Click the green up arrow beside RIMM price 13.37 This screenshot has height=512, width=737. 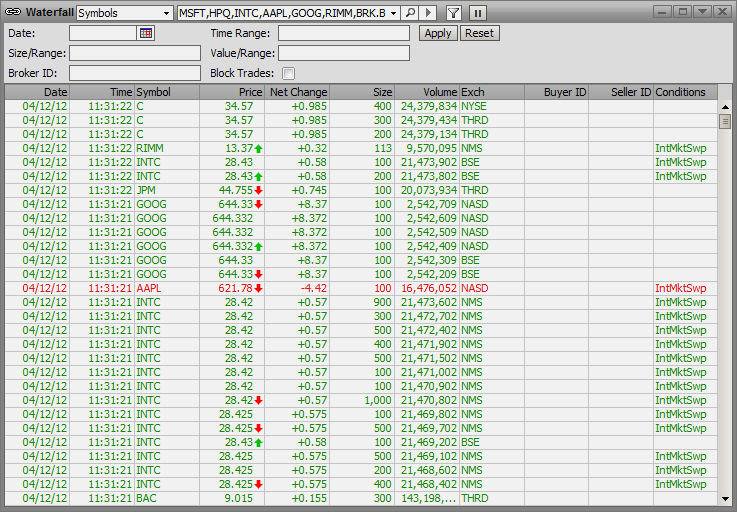[259, 149]
